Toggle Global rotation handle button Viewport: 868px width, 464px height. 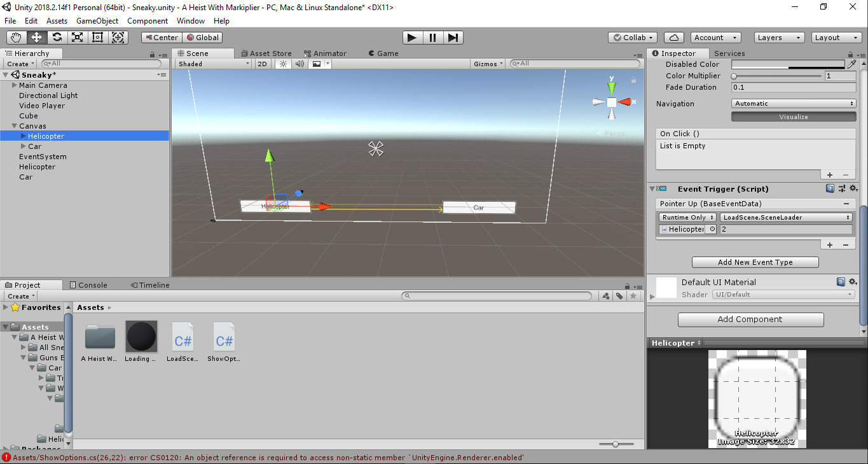[x=202, y=38]
